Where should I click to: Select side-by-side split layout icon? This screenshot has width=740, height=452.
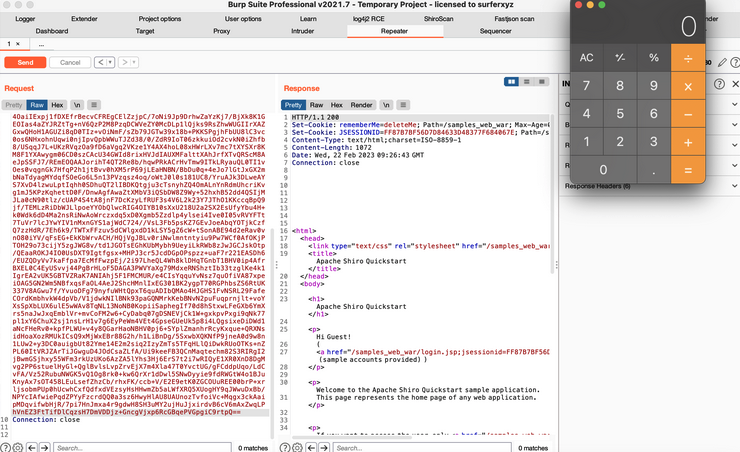tap(511, 82)
